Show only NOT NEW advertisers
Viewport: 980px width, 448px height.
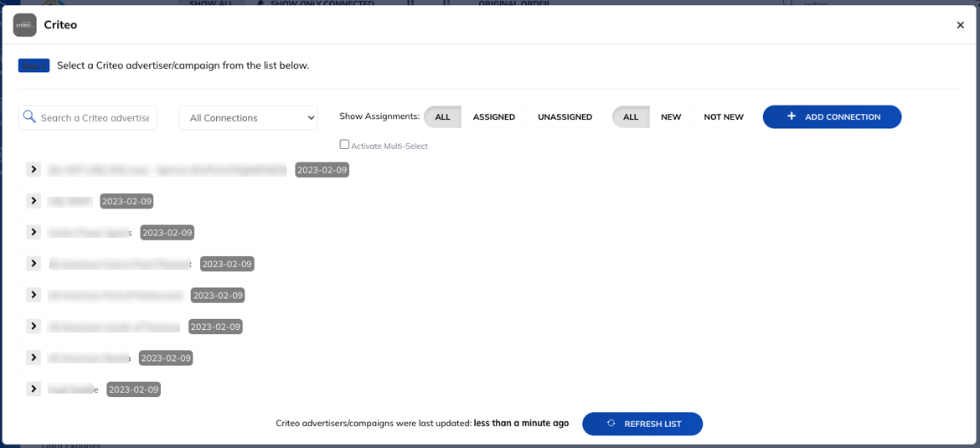pyautogui.click(x=724, y=117)
